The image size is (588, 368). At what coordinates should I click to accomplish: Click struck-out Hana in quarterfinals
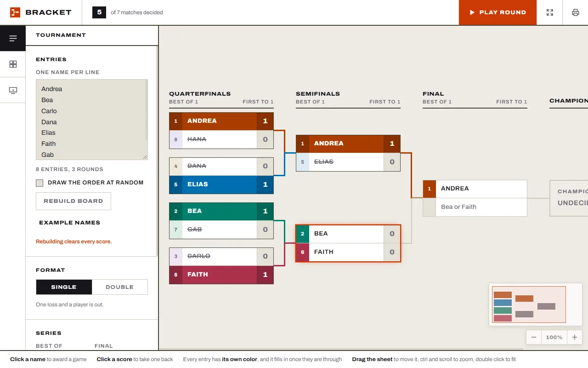click(x=220, y=139)
